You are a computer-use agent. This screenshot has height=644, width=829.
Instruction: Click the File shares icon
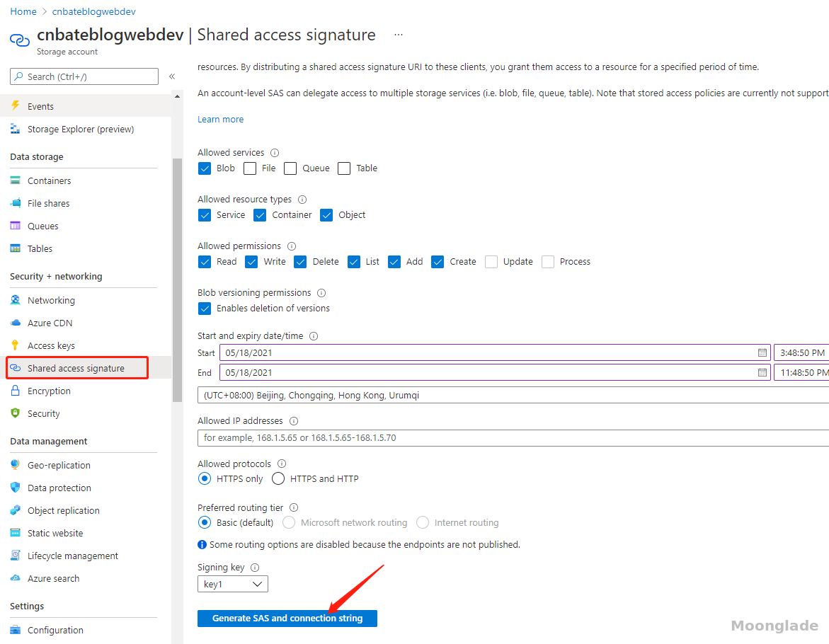16,203
